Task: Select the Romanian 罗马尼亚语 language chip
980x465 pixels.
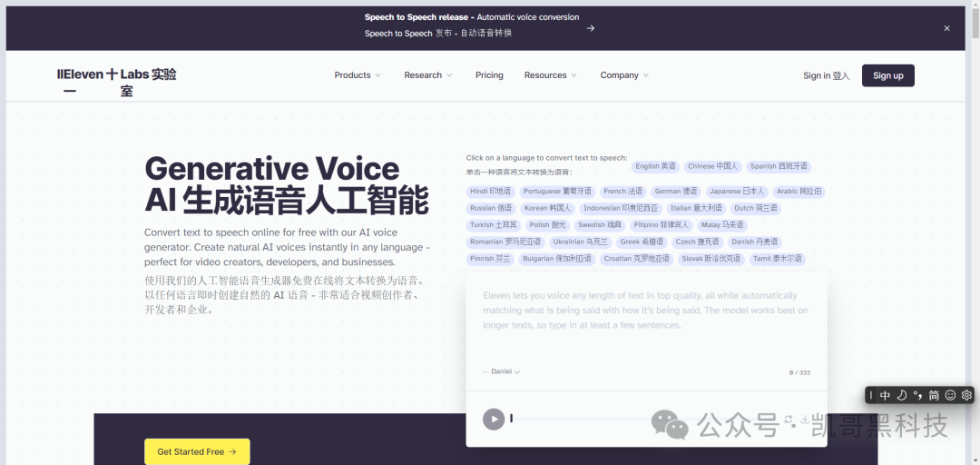Action: click(505, 242)
